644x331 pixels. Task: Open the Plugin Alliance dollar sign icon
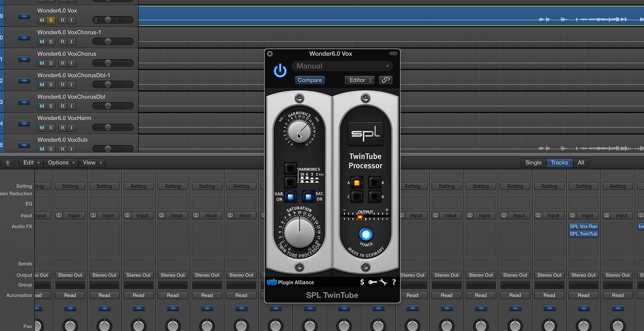point(362,282)
